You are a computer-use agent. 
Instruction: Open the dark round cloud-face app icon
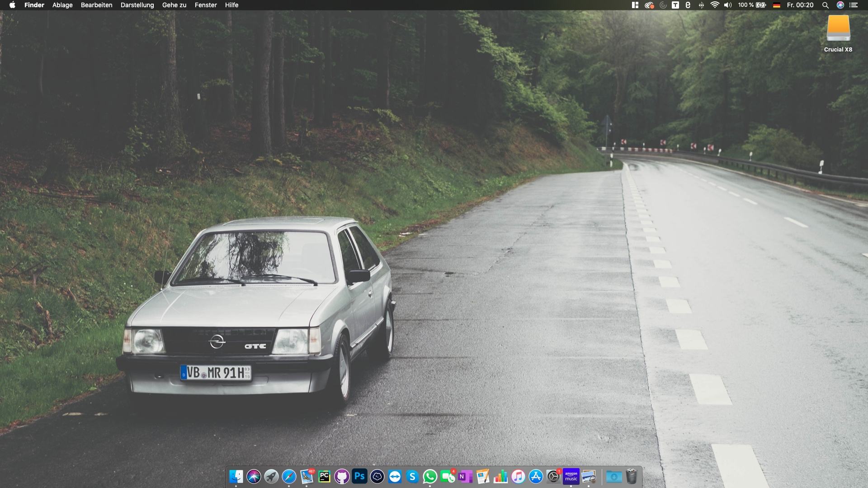click(377, 476)
